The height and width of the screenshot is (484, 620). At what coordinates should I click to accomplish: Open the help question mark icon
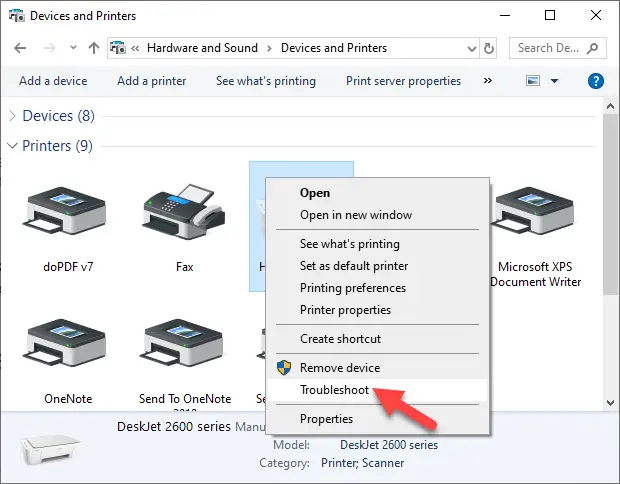[x=596, y=81]
